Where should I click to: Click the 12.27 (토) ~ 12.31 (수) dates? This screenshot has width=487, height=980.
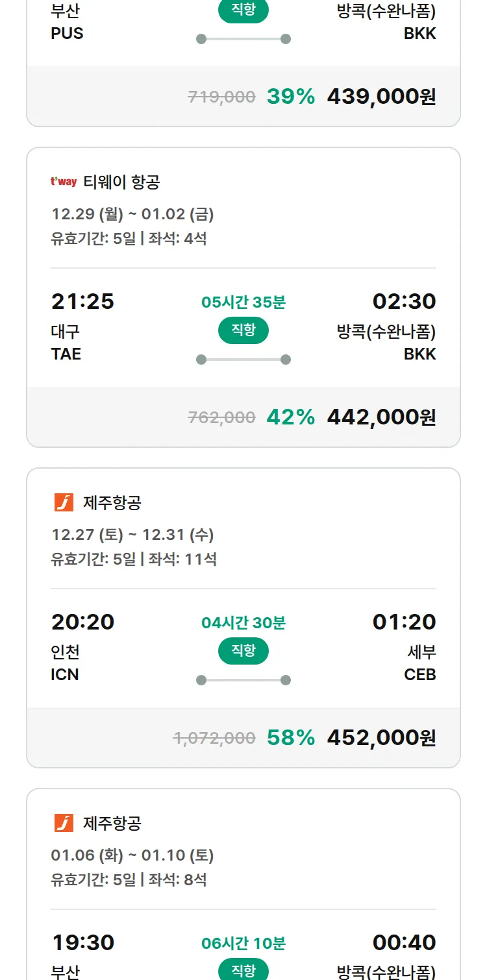point(132,535)
